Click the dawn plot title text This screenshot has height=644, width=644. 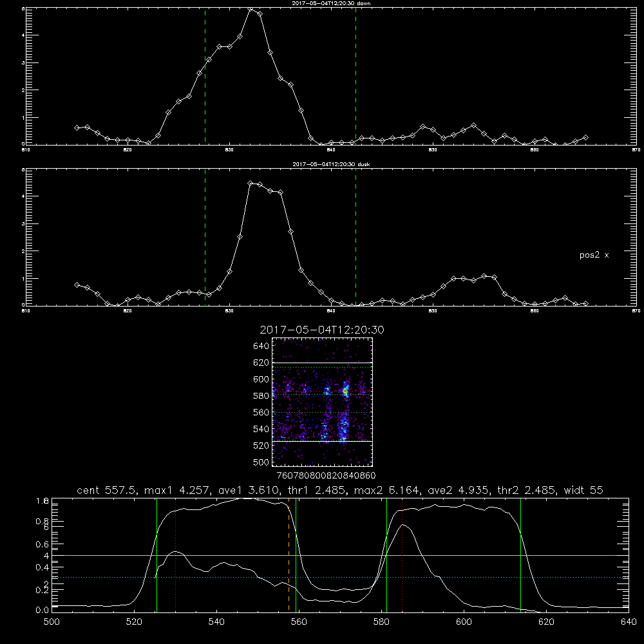[x=331, y=3]
